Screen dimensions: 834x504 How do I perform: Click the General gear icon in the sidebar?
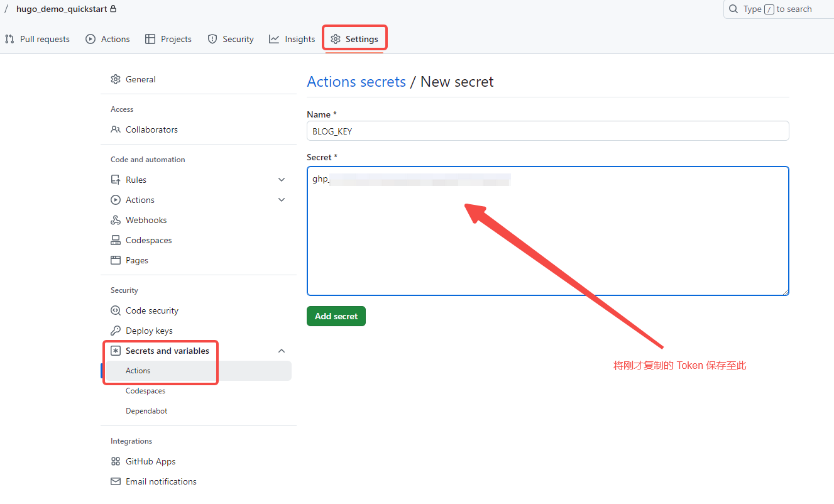116,79
